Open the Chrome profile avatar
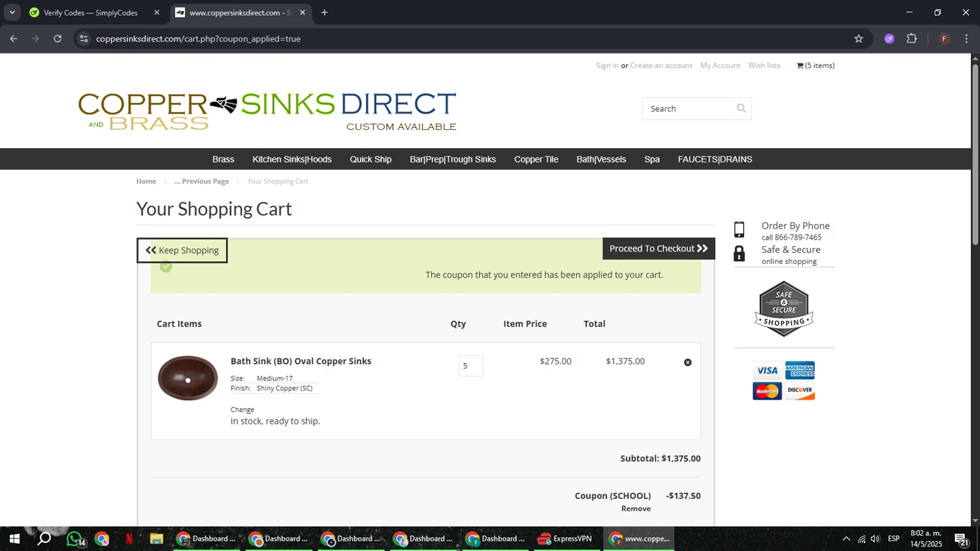Viewport: 980px width, 551px height. point(944,39)
